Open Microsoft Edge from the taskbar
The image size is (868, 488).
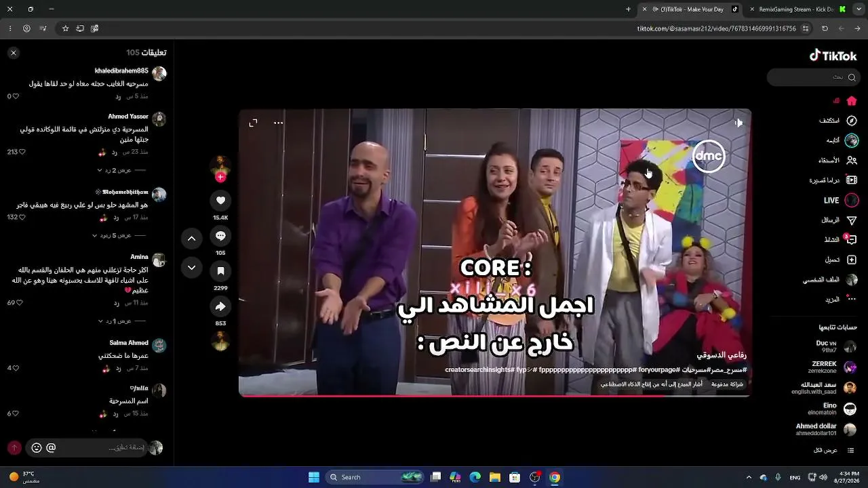475,477
